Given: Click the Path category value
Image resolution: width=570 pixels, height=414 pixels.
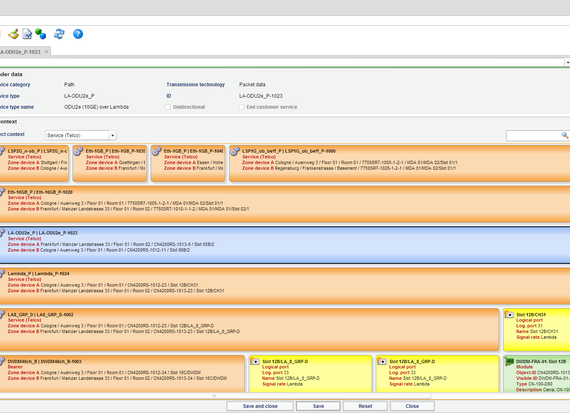Looking at the screenshot, I should [69, 84].
